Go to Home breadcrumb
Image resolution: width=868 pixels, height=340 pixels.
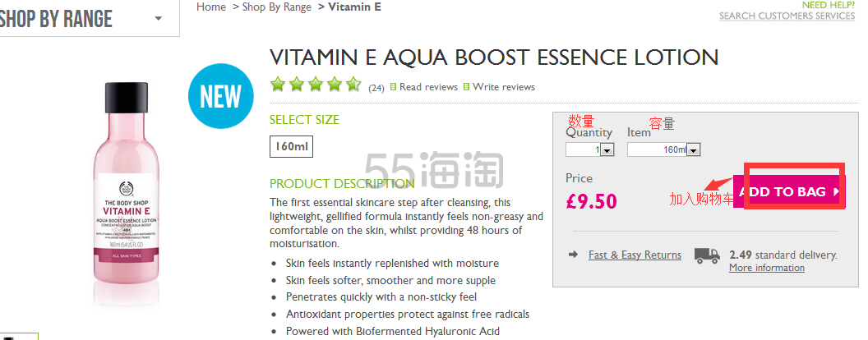[x=211, y=7]
